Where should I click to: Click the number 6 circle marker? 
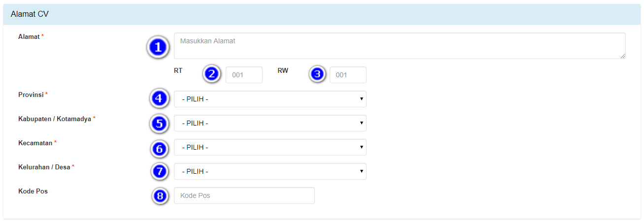[159, 147]
